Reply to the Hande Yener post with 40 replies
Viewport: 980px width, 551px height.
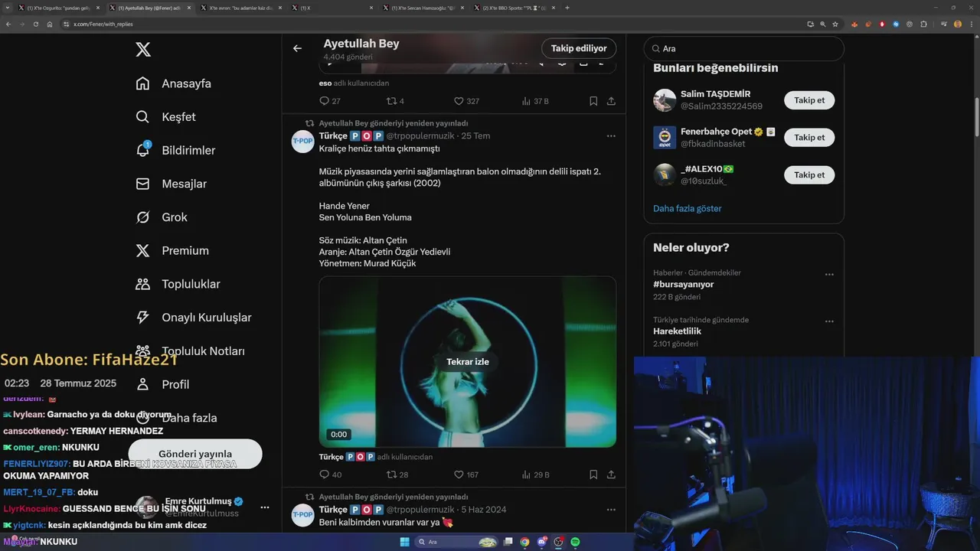point(331,474)
